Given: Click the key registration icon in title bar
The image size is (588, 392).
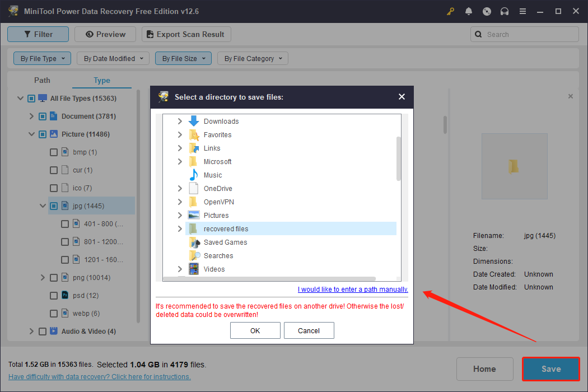Looking at the screenshot, I should (450, 11).
